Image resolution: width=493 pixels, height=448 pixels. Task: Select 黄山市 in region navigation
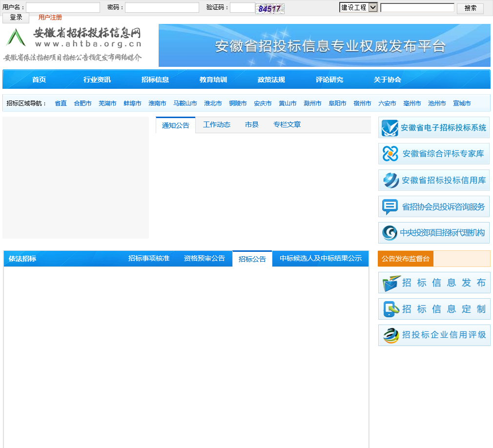click(x=288, y=103)
